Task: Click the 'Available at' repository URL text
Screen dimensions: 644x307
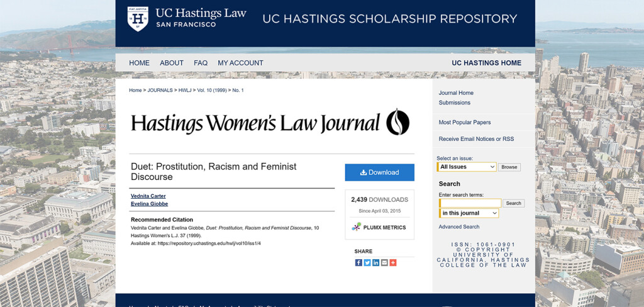Action: [196, 243]
